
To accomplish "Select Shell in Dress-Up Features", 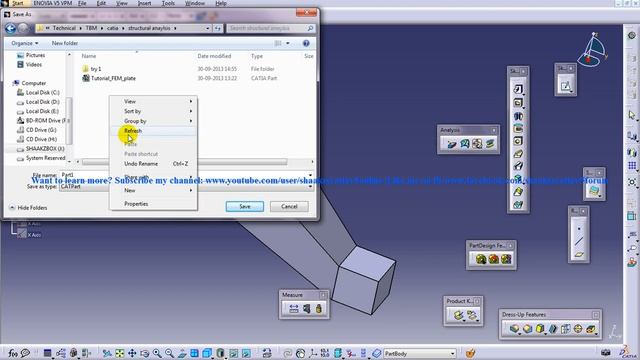I will (x=553, y=329).
